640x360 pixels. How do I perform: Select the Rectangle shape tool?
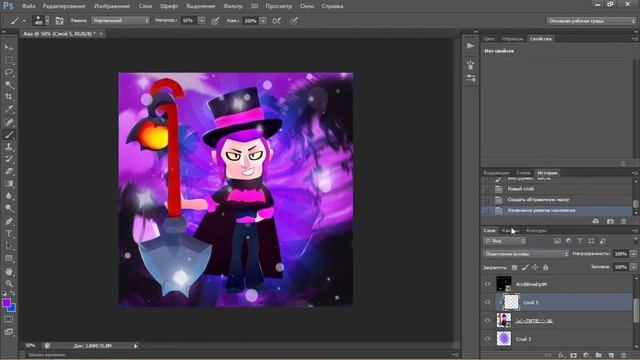[x=9, y=258]
